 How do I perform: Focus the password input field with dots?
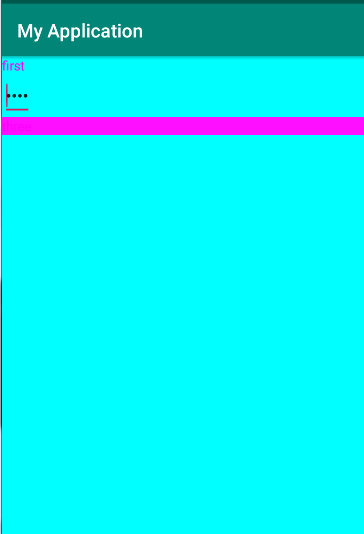pos(17,96)
